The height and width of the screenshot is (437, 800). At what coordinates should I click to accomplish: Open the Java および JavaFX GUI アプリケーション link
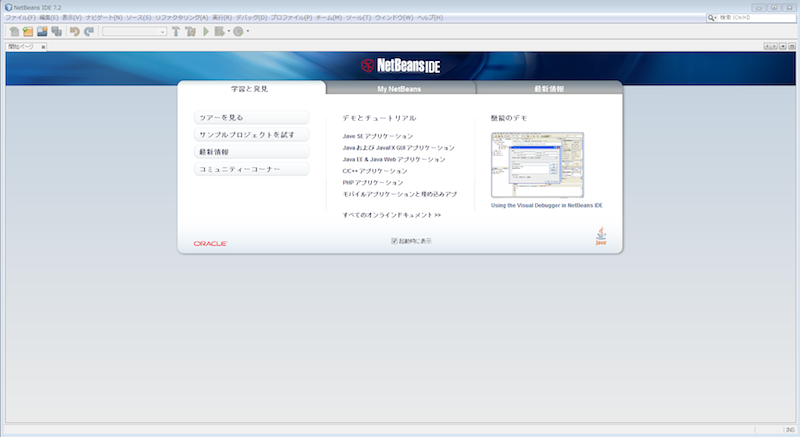[398, 148]
